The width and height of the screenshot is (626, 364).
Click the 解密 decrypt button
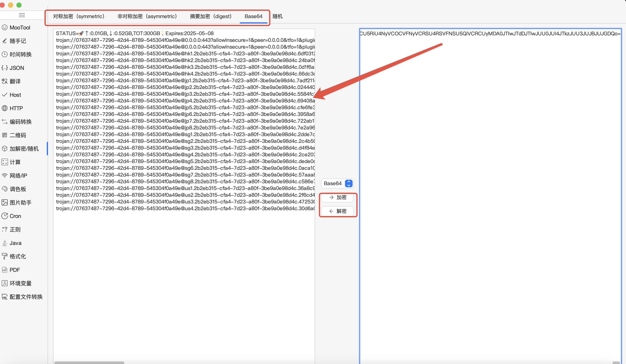[x=337, y=211]
